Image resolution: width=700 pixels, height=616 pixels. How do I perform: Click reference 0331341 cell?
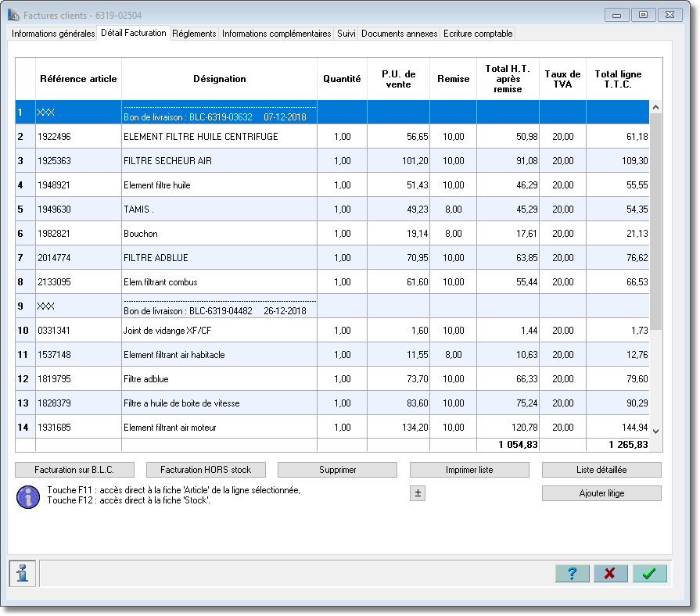[x=78, y=331]
